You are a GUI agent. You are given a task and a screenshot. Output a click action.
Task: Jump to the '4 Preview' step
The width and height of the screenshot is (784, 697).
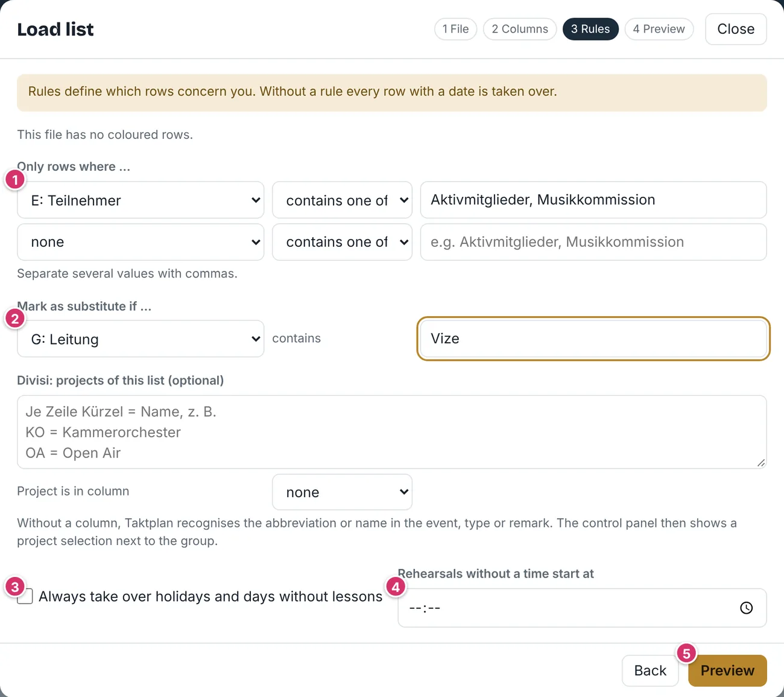pyautogui.click(x=659, y=29)
